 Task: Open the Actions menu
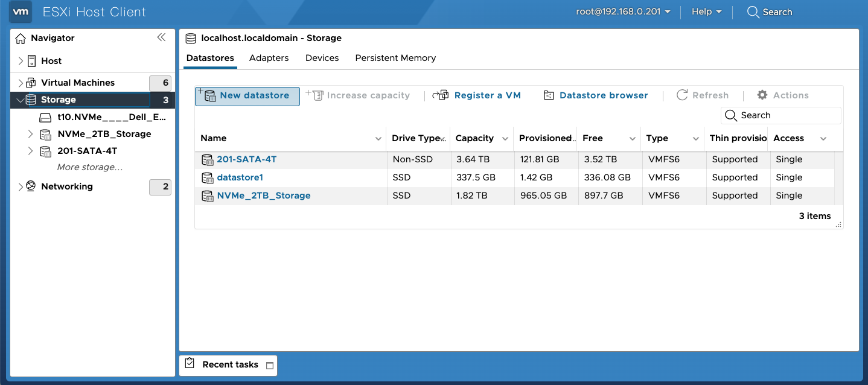(x=783, y=95)
